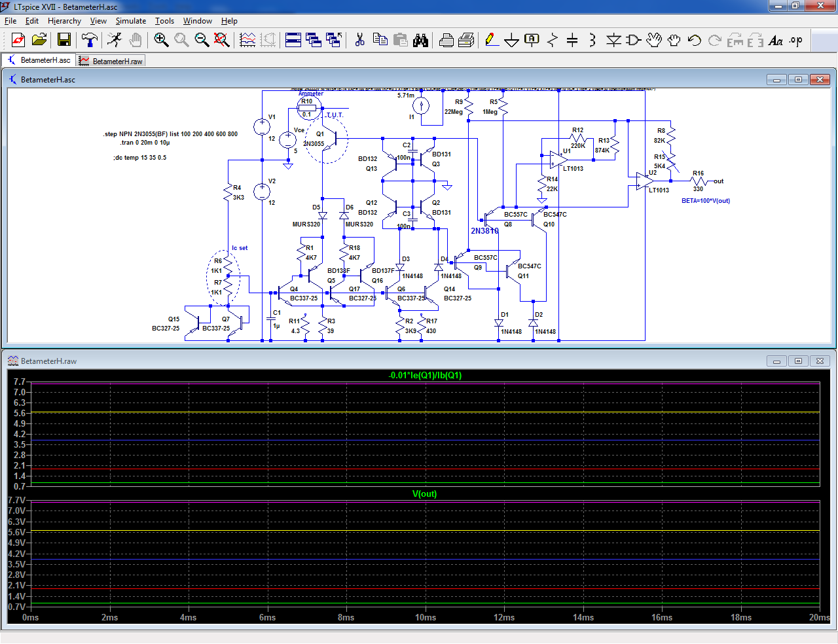Select the Place Text Aa tool

[776, 41]
